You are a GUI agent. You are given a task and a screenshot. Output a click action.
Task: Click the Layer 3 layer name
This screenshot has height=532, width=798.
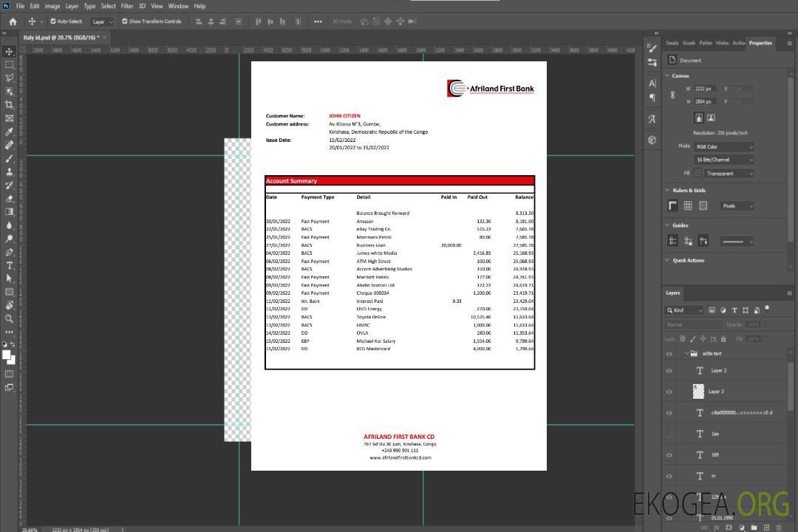click(x=716, y=392)
